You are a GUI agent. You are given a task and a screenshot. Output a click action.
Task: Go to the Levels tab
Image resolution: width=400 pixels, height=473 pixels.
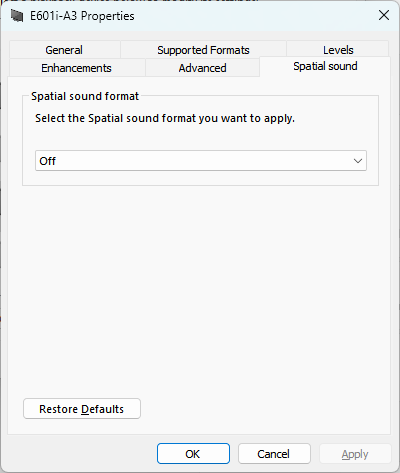click(x=338, y=50)
